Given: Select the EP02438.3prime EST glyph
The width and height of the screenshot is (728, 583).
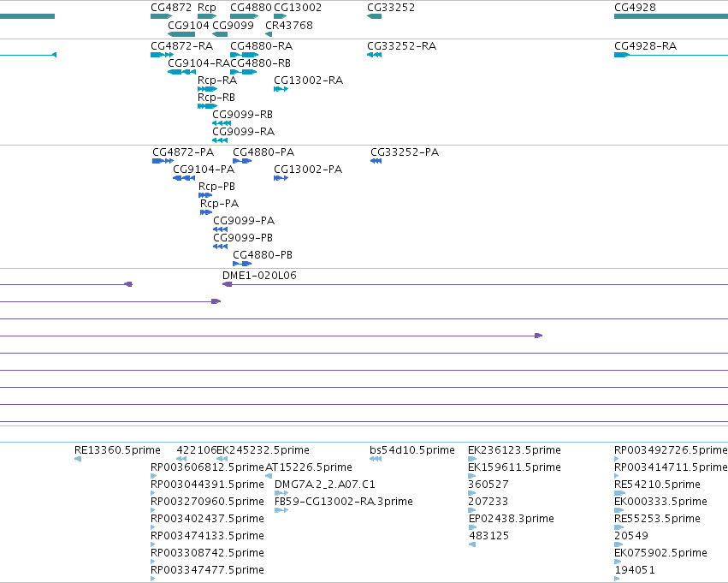Looking at the screenshot, I should click(x=472, y=527).
